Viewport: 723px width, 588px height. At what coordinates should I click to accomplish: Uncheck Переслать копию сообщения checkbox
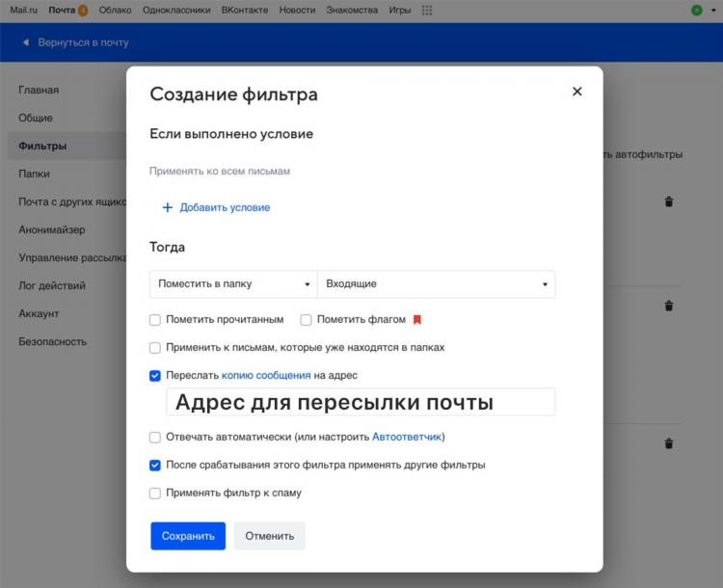(155, 376)
